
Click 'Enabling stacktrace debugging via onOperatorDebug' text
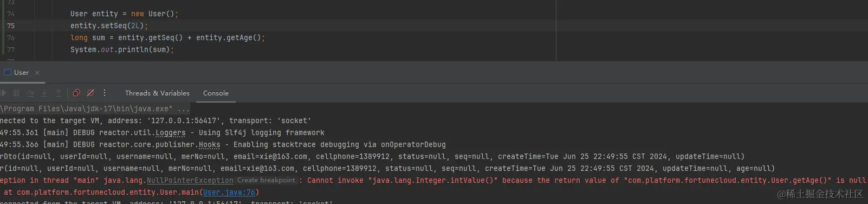(340, 145)
